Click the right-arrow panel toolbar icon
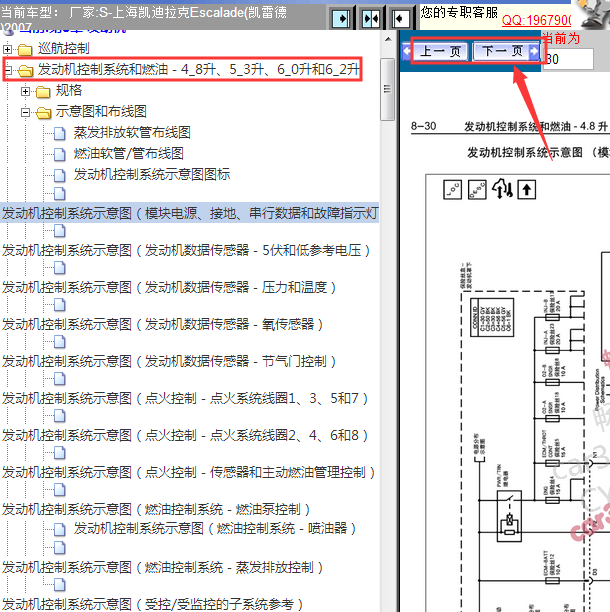Image resolution: width=610 pixels, height=612 pixels. pos(341,18)
